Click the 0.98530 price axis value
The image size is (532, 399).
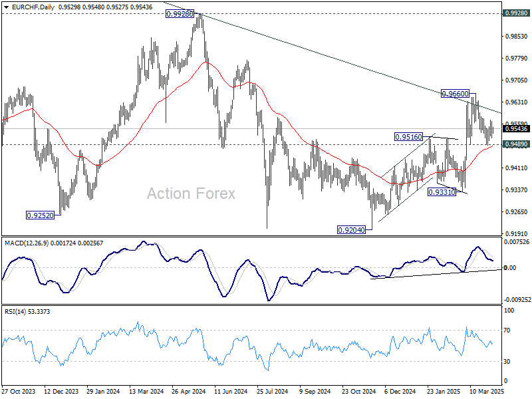tap(517, 37)
